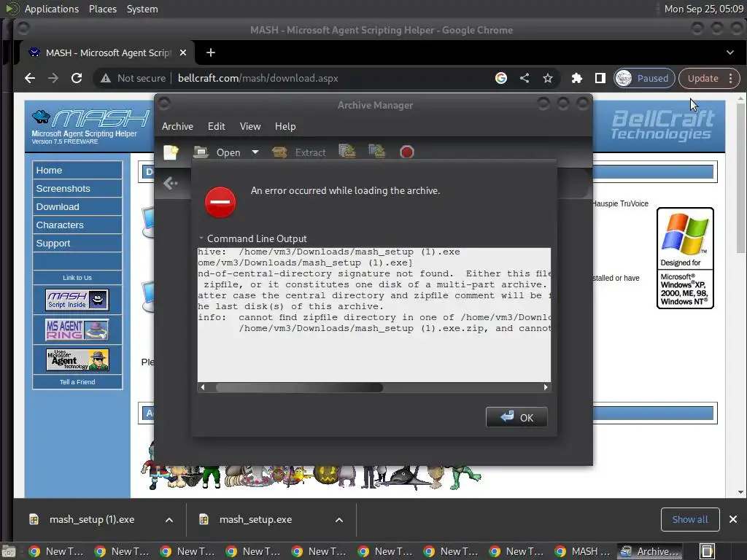
Task: Click the MASH logo on the page
Action: (90, 127)
